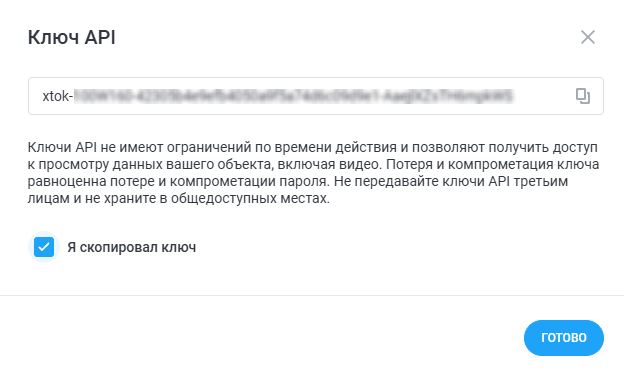Click the words позволяют получить доступ
Screen dimensions: 624x369
tap(505, 147)
